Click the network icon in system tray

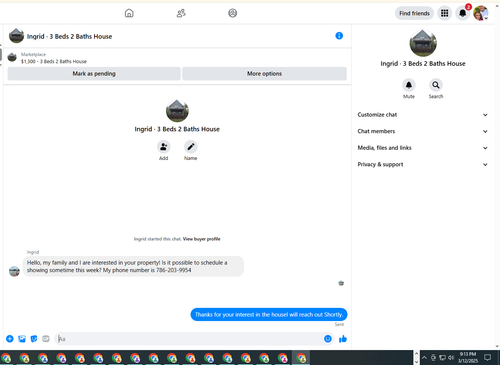442,358
